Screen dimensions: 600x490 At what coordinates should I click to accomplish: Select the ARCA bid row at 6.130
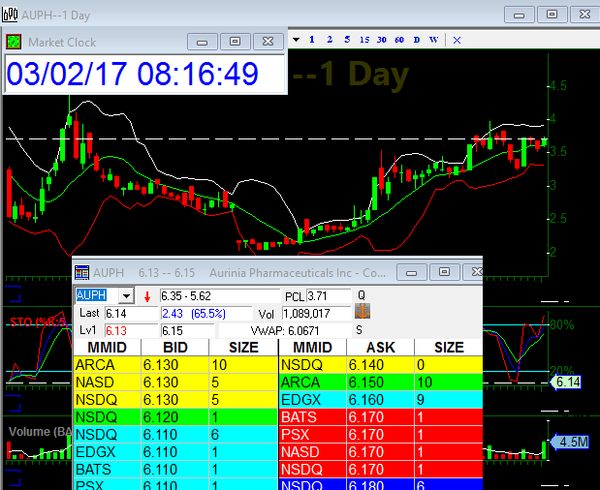[x=175, y=365]
